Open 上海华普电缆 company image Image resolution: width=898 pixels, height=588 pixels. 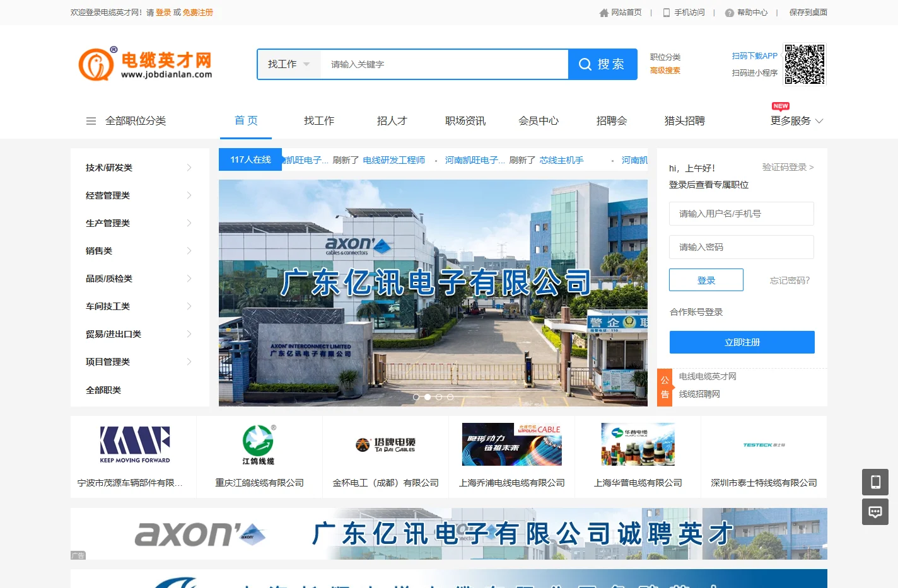pos(638,444)
